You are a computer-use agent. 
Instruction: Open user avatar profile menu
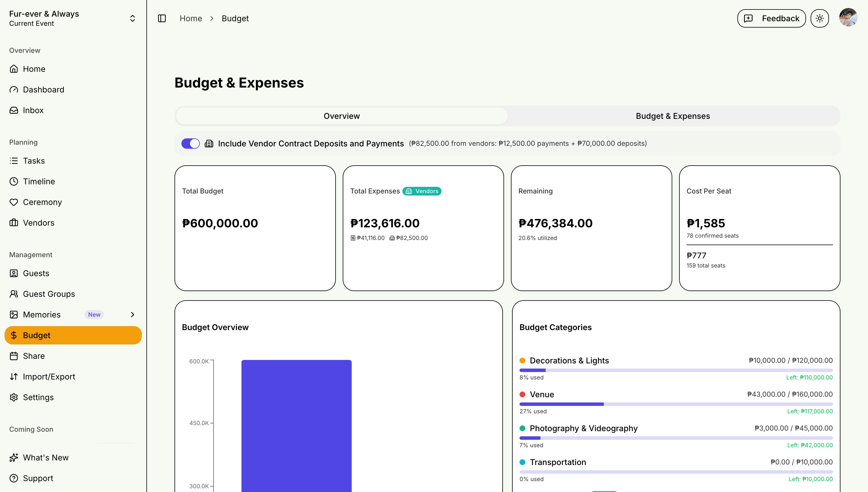tap(848, 18)
